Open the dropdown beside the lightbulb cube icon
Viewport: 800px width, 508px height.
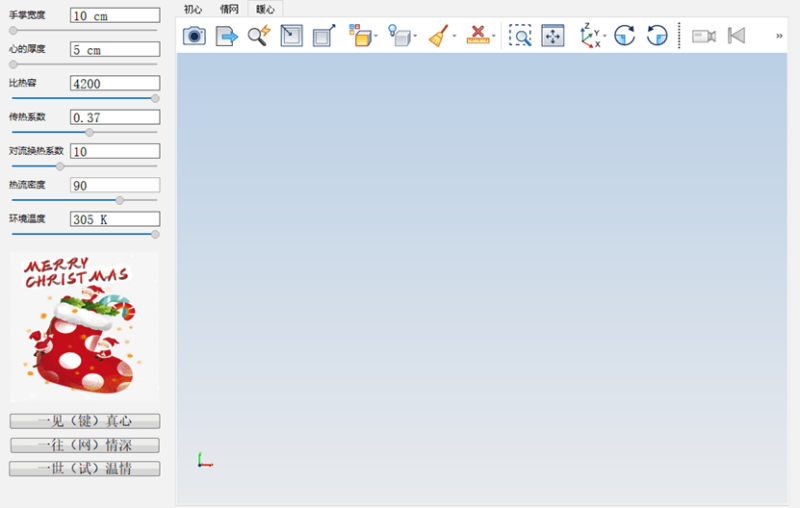tap(415, 37)
